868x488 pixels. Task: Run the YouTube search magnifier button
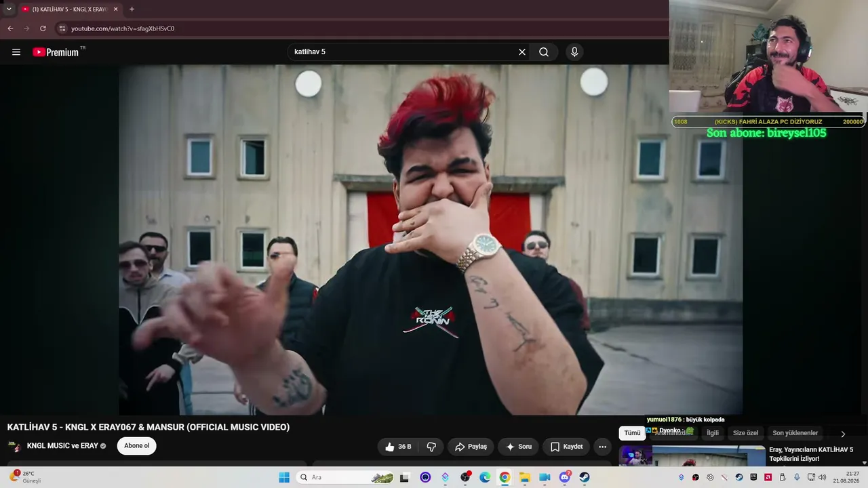tap(544, 52)
